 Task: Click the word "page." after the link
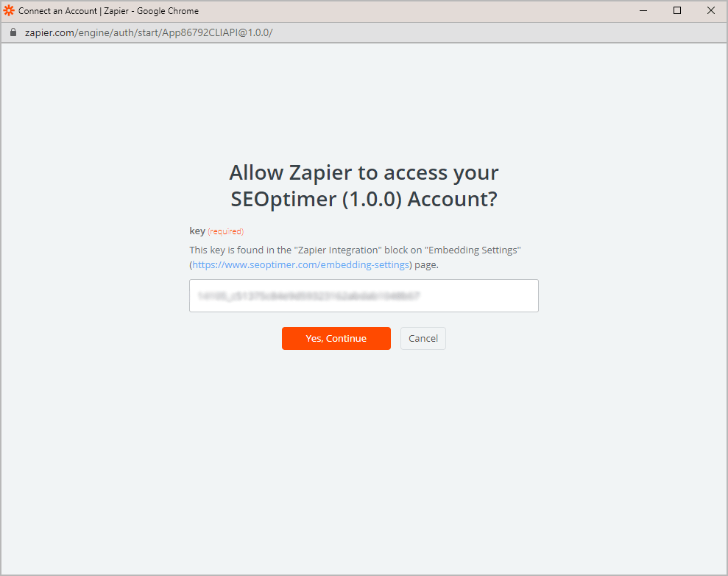tap(426, 264)
